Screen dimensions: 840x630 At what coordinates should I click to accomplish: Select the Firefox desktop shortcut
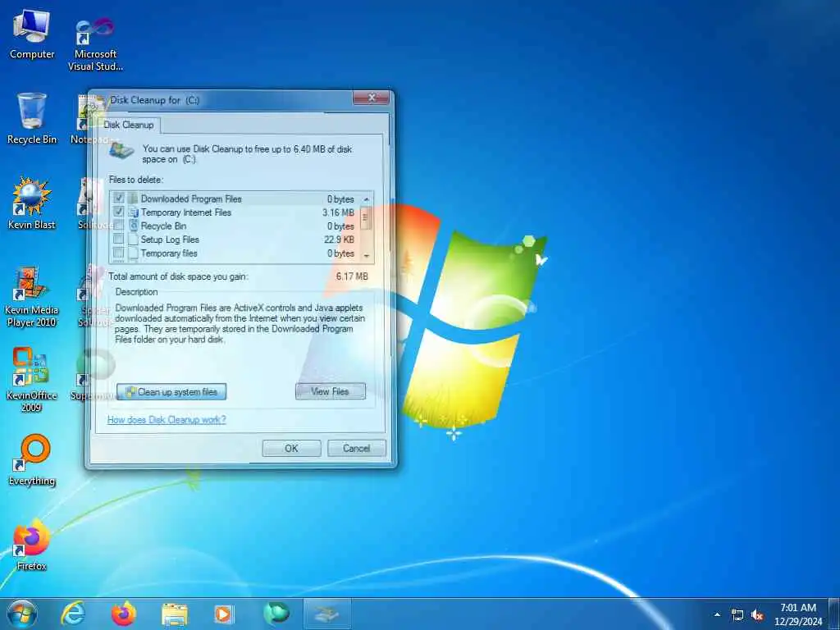point(32,544)
